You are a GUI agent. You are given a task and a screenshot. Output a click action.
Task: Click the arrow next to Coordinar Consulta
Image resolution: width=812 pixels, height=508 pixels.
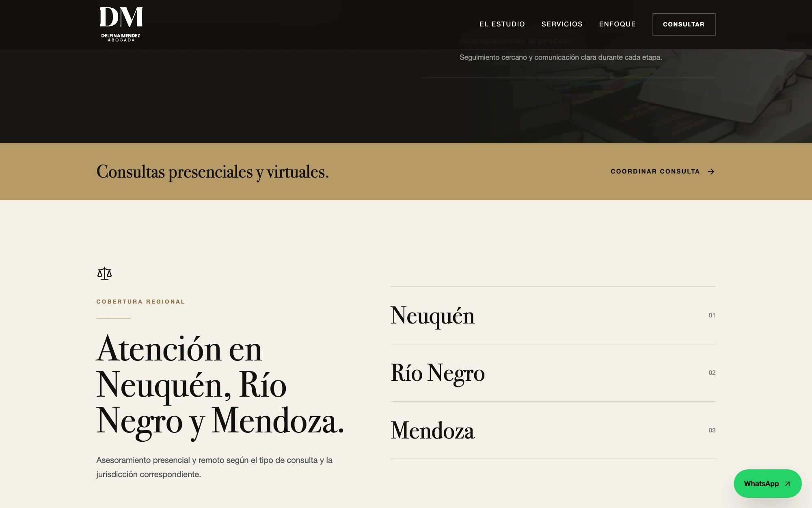[x=711, y=172]
